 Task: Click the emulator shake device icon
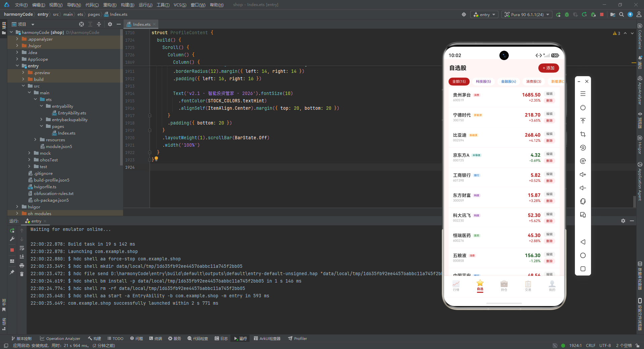click(583, 201)
